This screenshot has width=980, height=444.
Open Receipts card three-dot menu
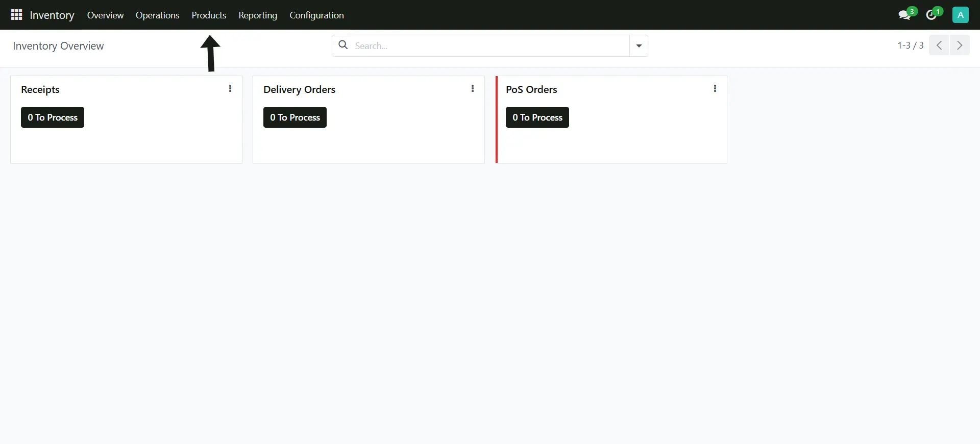click(230, 89)
